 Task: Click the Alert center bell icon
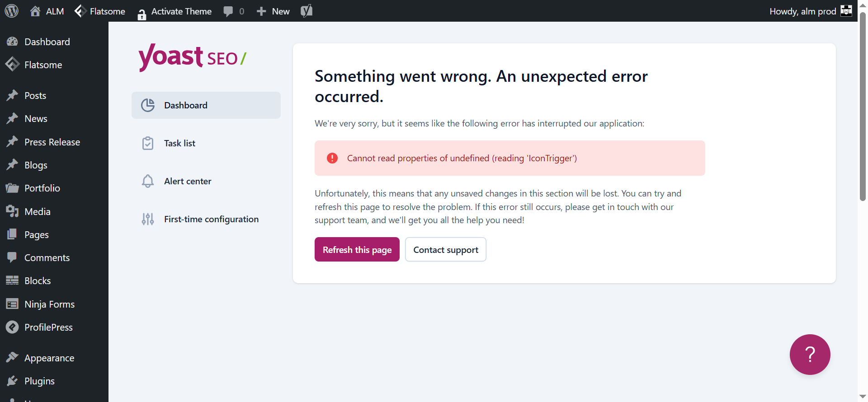(148, 181)
